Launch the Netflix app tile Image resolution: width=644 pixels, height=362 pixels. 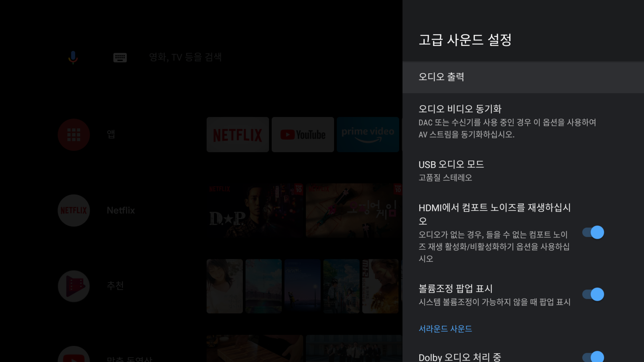[237, 135]
